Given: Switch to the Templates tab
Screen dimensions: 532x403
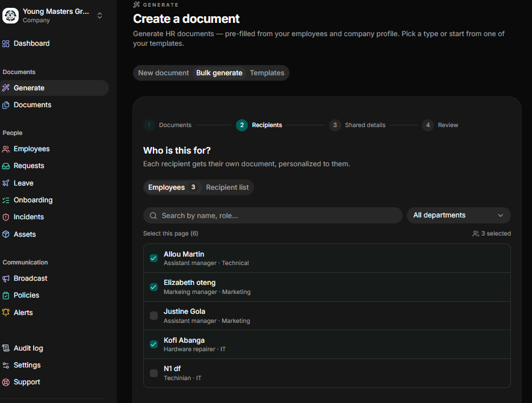Looking at the screenshot, I should 267,73.
